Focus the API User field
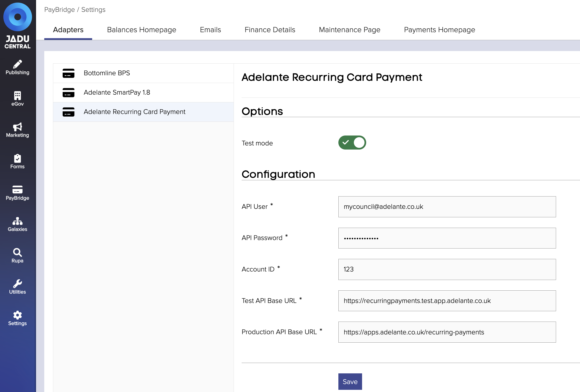This screenshot has height=392, width=580. click(447, 207)
